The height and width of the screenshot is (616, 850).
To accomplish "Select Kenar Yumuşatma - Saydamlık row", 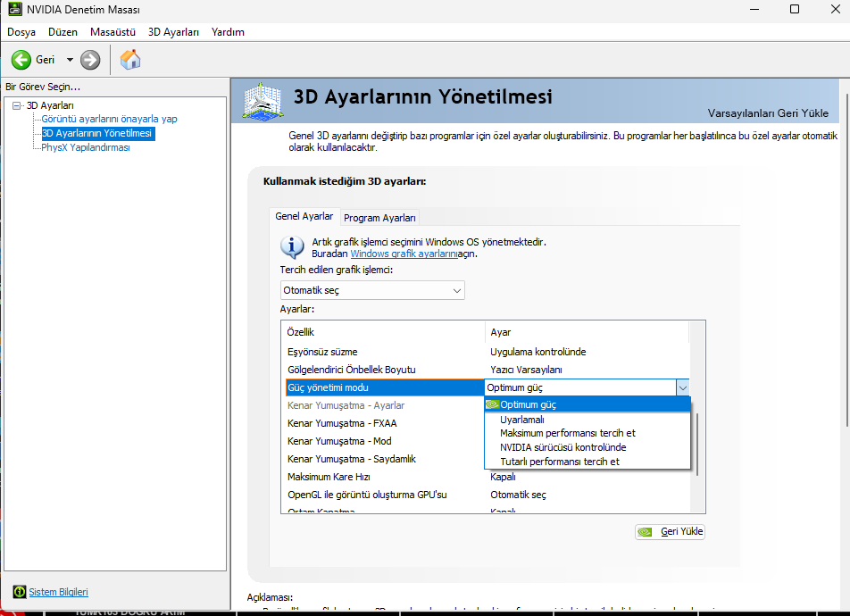I will (x=383, y=459).
